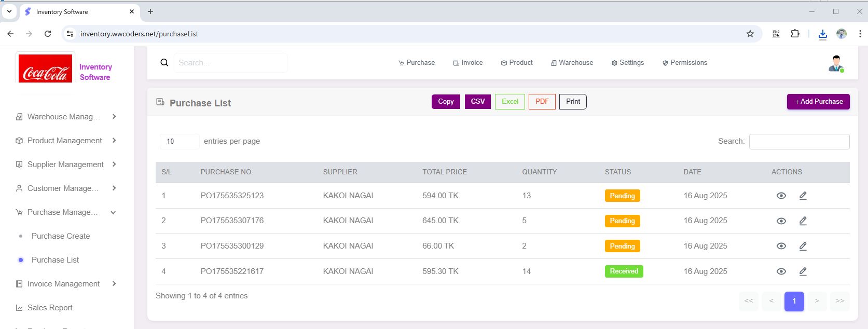Open the user profile avatar menu
The height and width of the screenshot is (329, 868).
click(x=835, y=63)
